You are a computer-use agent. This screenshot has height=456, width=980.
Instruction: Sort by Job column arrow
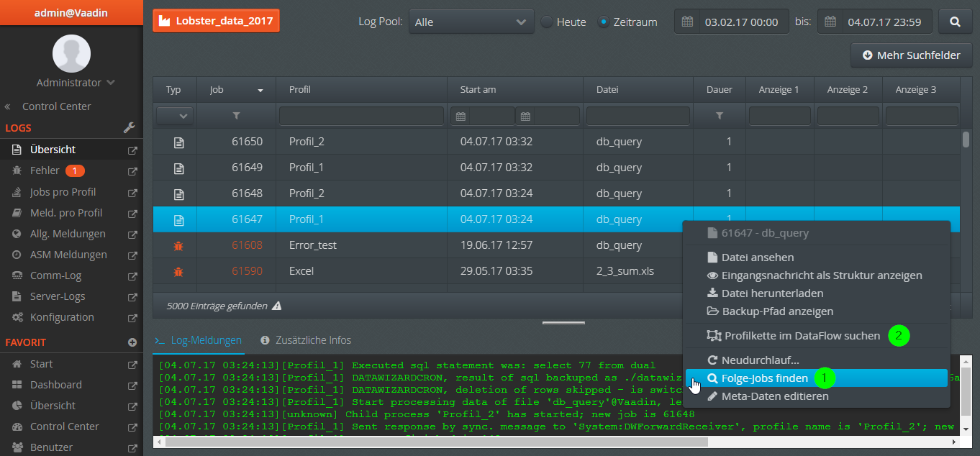pos(260,91)
